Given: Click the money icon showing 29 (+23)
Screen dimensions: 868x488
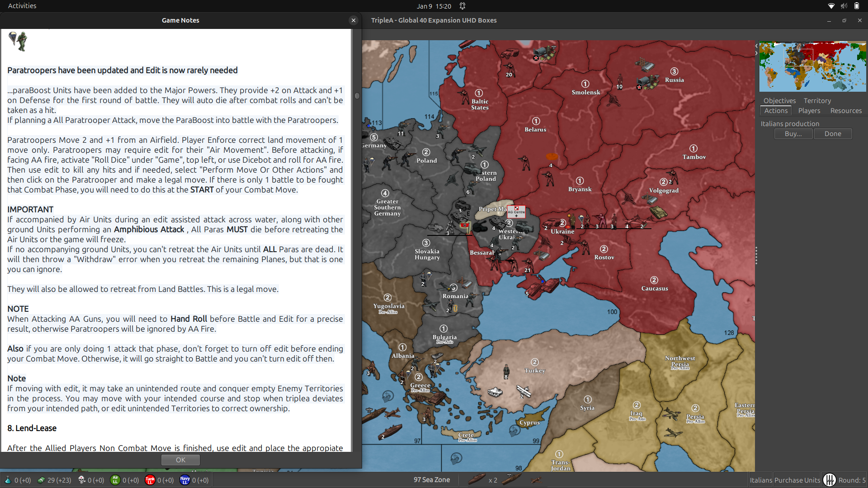Looking at the screenshot, I should pyautogui.click(x=41, y=480).
